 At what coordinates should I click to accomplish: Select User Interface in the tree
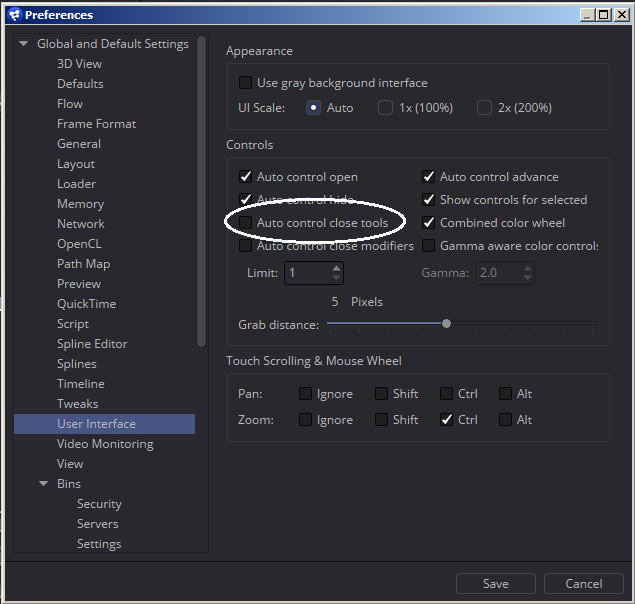click(104, 424)
